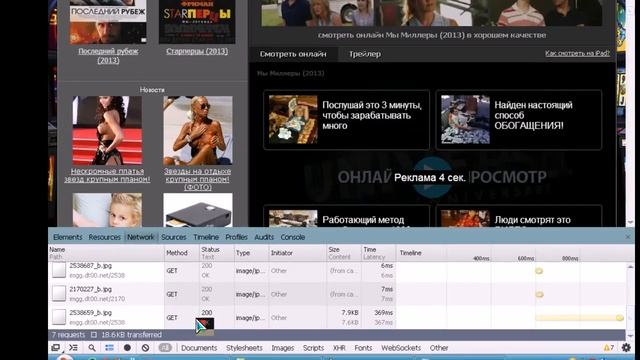Screen dimensions: 640x360
Task: Sort by the Name column header
Action: tap(106, 253)
